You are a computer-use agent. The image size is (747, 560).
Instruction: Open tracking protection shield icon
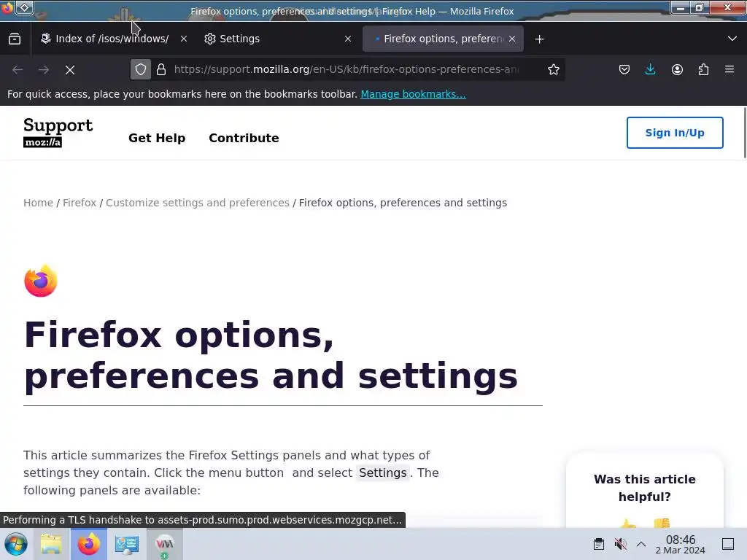pos(141,69)
